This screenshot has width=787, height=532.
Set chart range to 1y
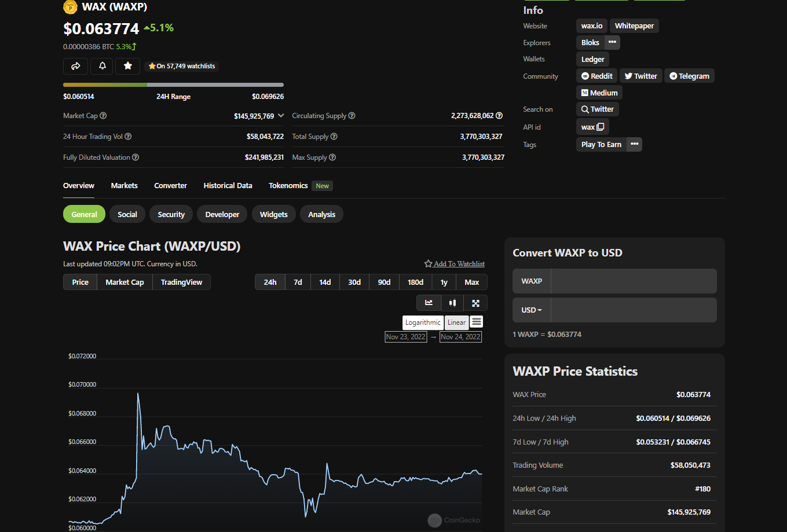[x=444, y=282]
